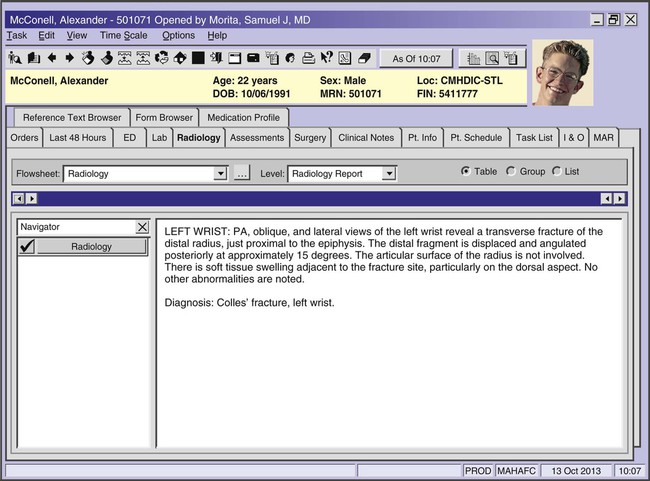The image size is (650, 481).
Task: Click the Radiology button in Navigator
Action: point(92,247)
